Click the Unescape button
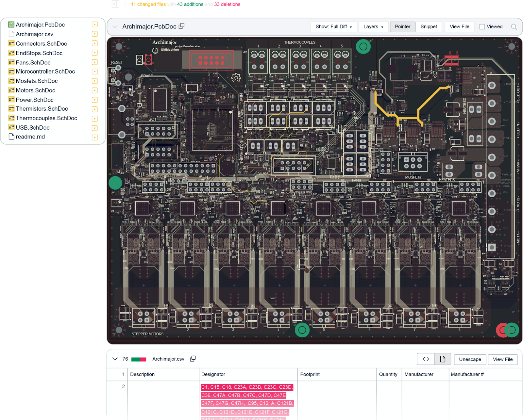This screenshot has width=523, height=420. (470, 359)
